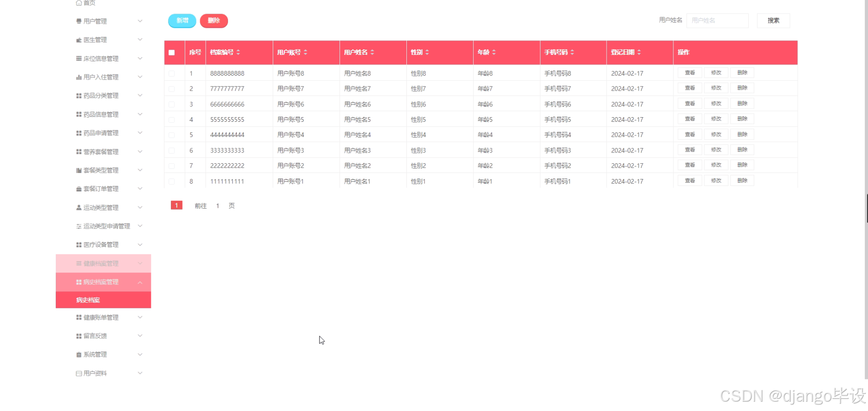Image resolution: width=868 pixels, height=411 pixels.
Task: Sort table by 用户账号 column arrows
Action: point(306,52)
